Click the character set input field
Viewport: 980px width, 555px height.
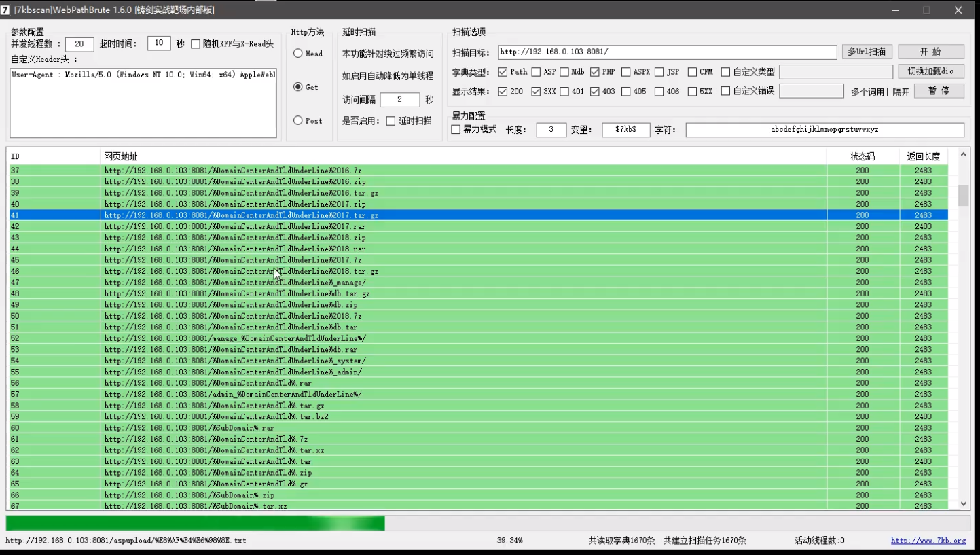[x=825, y=130]
